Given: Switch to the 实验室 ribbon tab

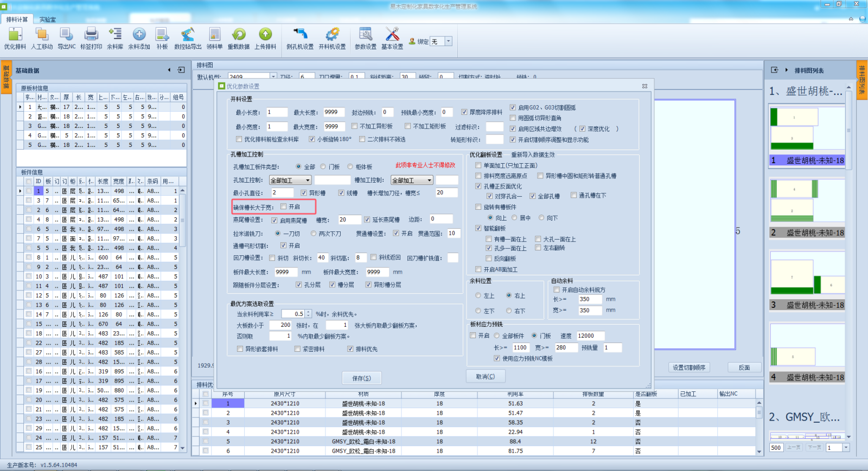Looking at the screenshot, I should point(47,19).
